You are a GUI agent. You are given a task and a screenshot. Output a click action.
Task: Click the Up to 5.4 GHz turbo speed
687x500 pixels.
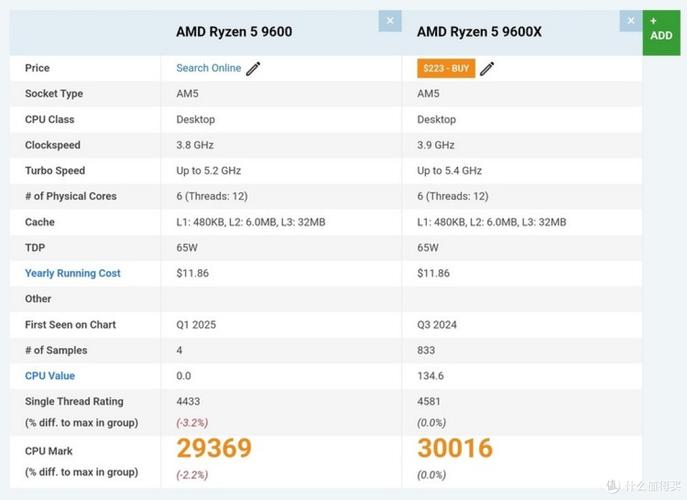(449, 171)
